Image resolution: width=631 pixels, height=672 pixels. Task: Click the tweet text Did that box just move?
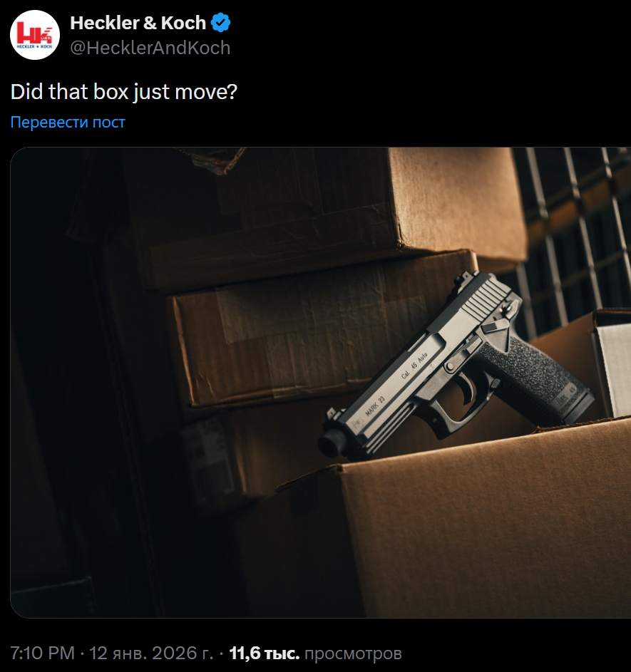(123, 92)
